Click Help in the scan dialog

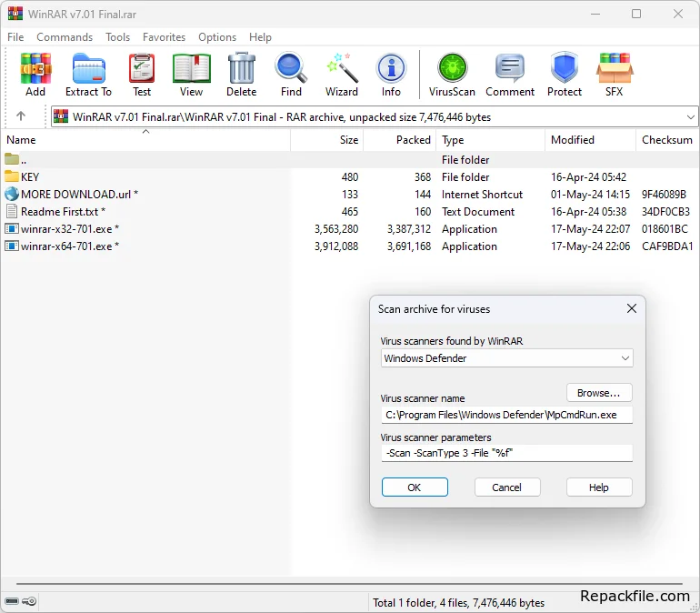point(599,487)
